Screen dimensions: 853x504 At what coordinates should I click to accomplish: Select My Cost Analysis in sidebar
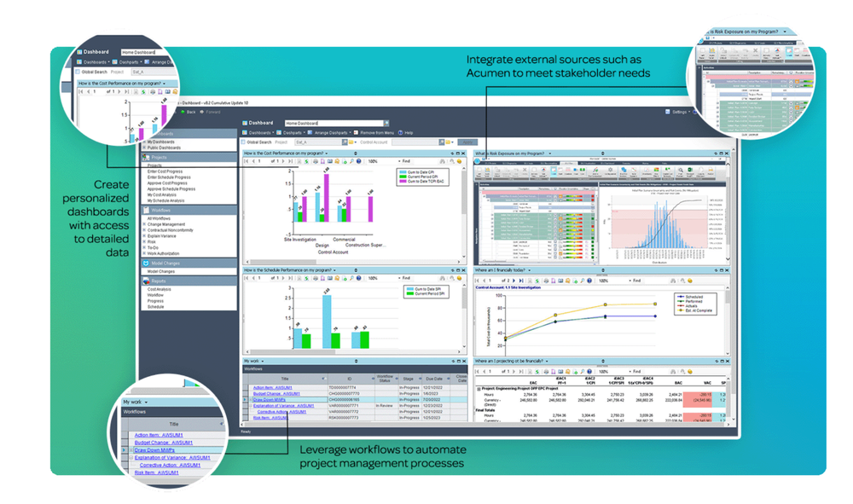click(162, 194)
